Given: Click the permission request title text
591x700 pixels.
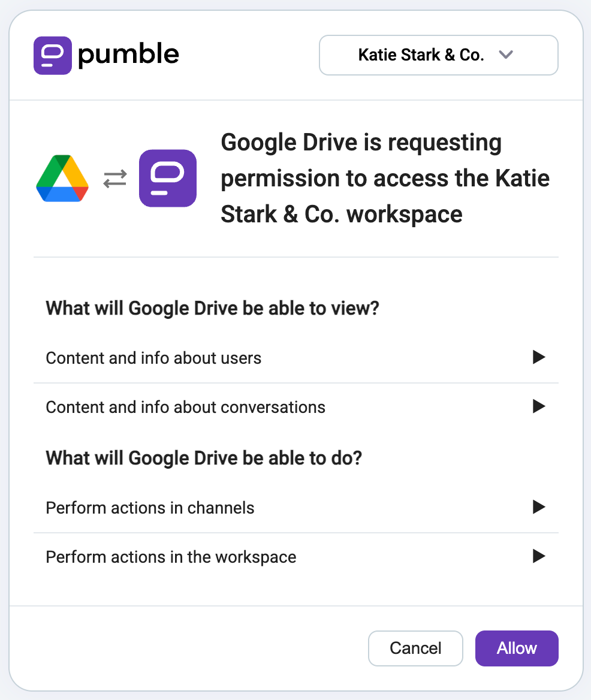Looking at the screenshot, I should point(385,178).
